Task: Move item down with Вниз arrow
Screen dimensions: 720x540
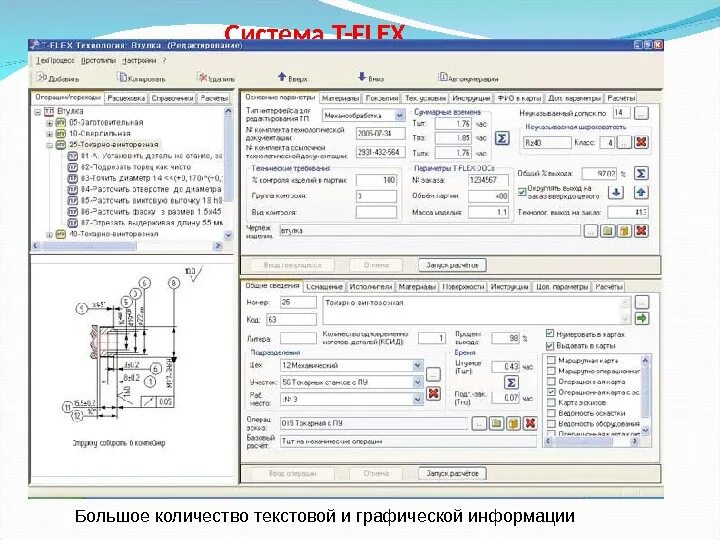Action: [362, 77]
